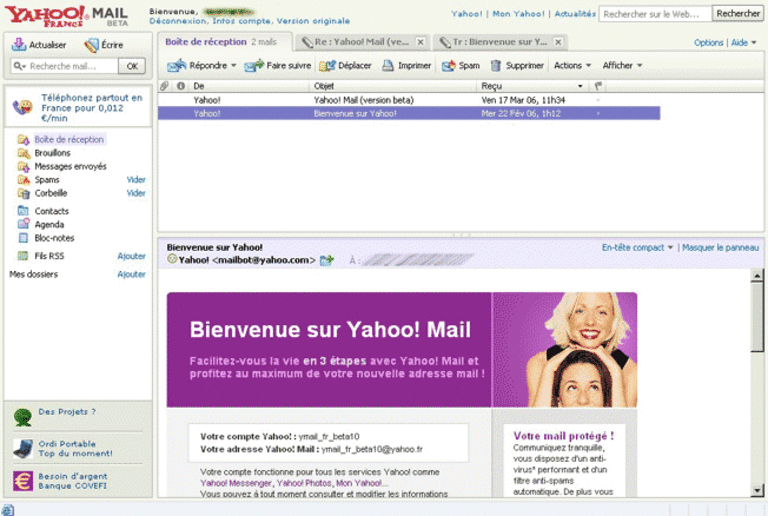Click the Répondre reply icon
This screenshot has width=768, height=516.
(x=177, y=66)
